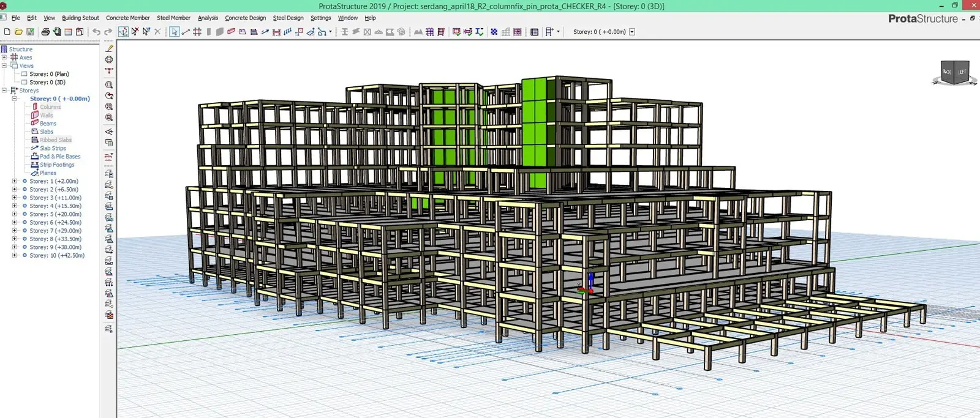
Task: Click the Print icon in toolbar
Action: click(x=45, y=32)
